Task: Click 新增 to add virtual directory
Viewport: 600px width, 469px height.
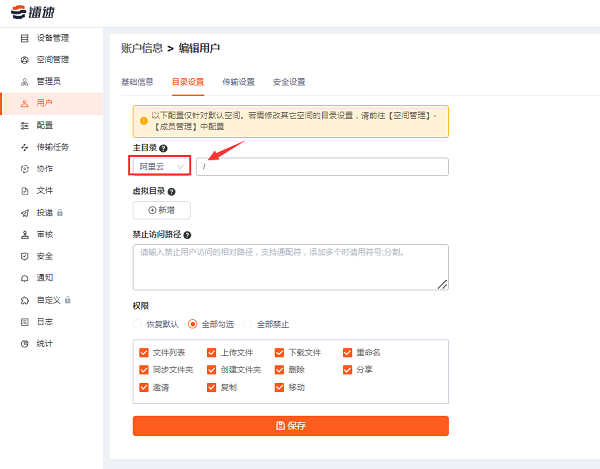Action: point(161,210)
